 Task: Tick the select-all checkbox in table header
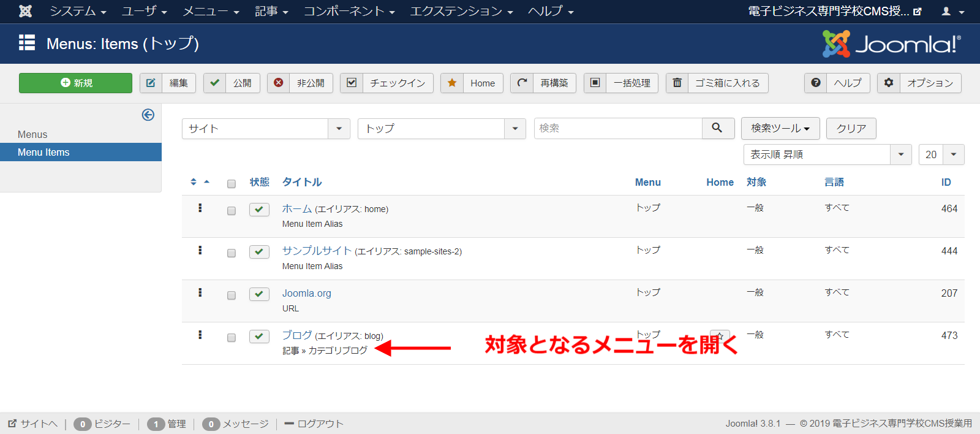232,184
